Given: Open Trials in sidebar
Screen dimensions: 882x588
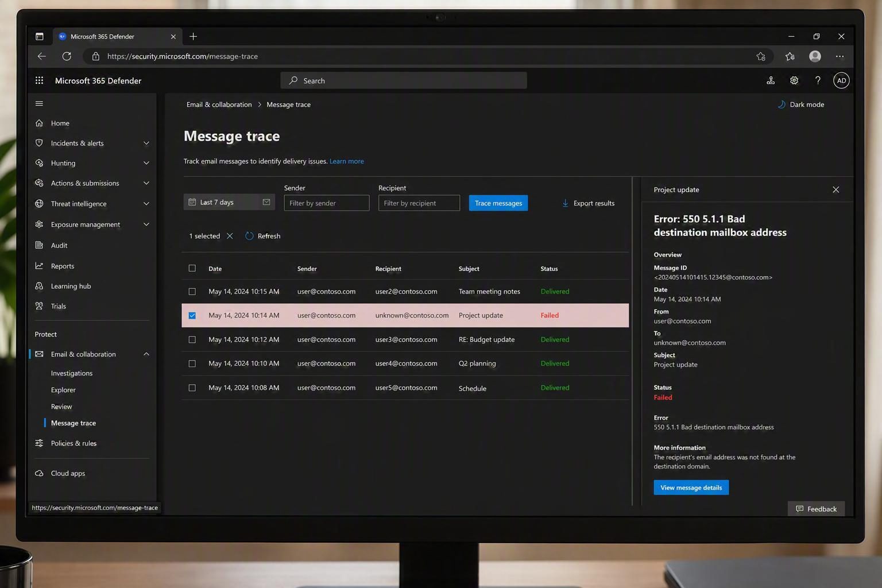Looking at the screenshot, I should [x=58, y=306].
